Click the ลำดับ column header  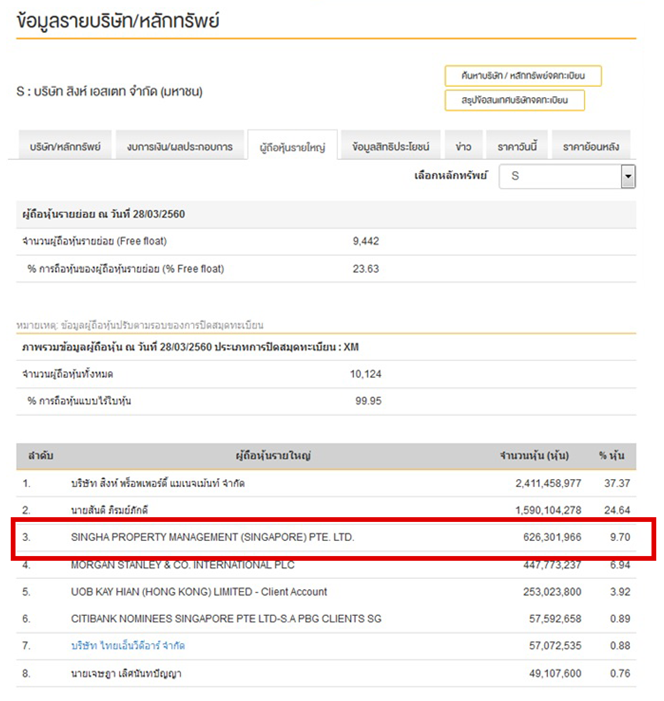(40, 455)
